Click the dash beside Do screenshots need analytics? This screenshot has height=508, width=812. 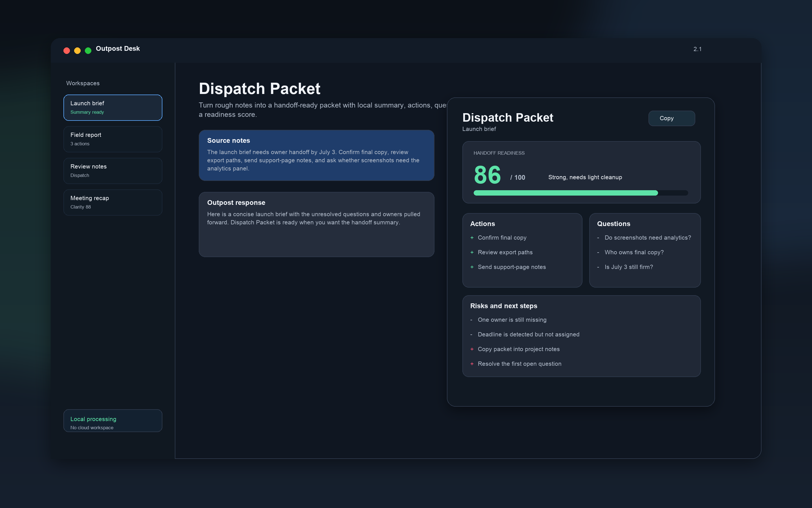(x=598, y=238)
